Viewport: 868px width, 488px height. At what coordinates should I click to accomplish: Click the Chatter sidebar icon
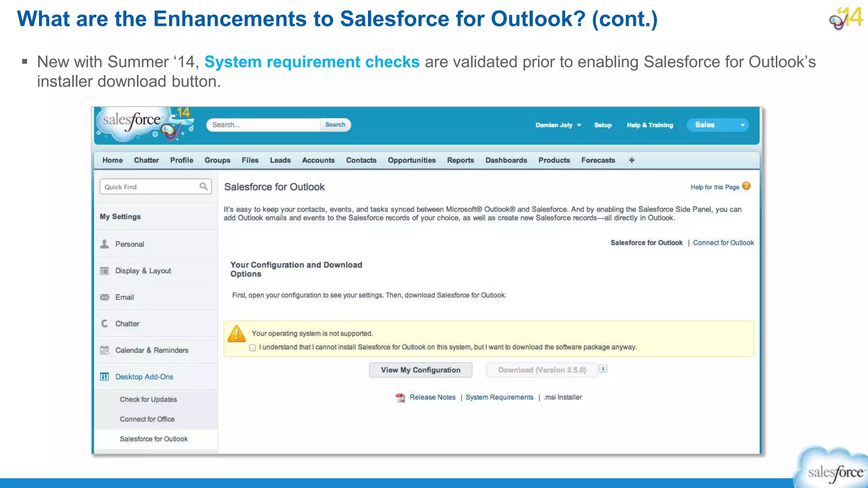[x=104, y=324]
